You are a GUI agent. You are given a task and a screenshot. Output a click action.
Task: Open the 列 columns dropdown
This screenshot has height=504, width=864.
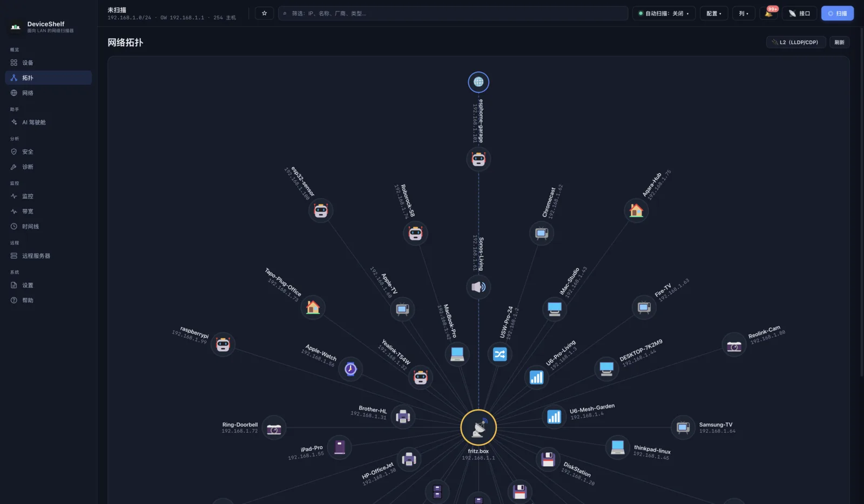tap(744, 13)
